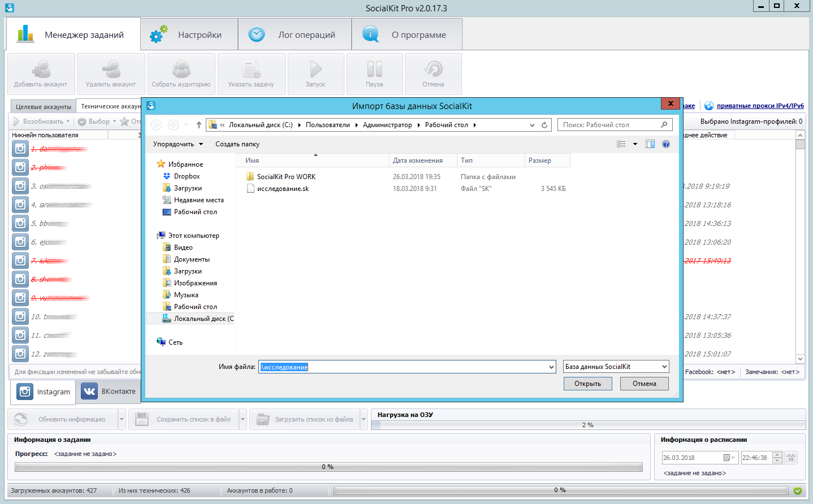Image resolution: width=813 pixels, height=504 pixels.
Task: Switch to the ВКонтакте network tab
Action: coord(109,391)
